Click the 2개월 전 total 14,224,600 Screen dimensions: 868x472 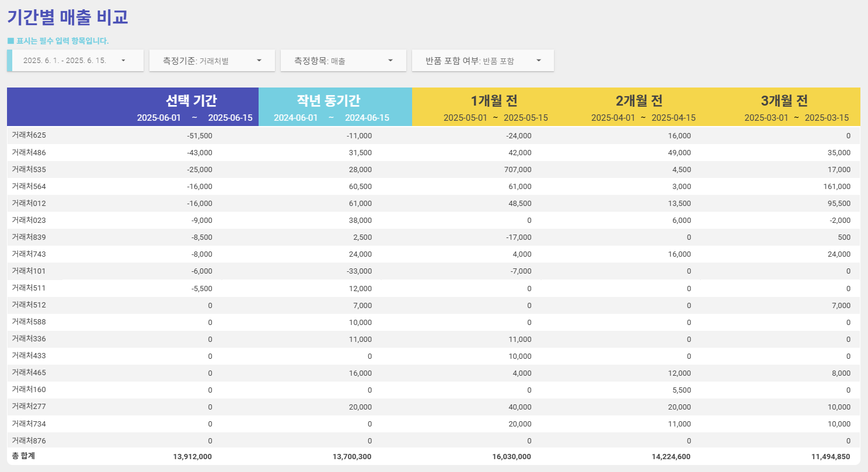point(671,457)
